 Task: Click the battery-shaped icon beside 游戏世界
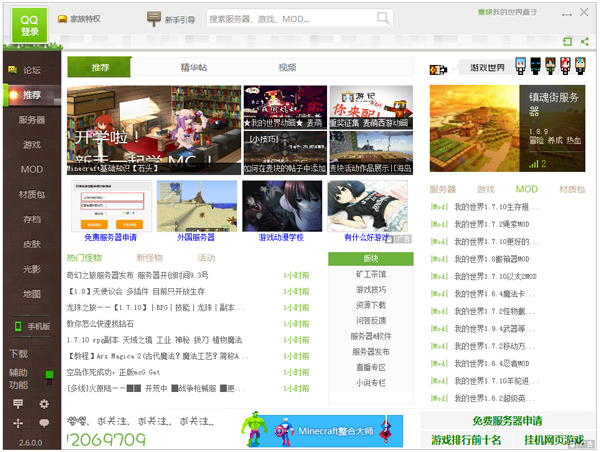point(438,70)
